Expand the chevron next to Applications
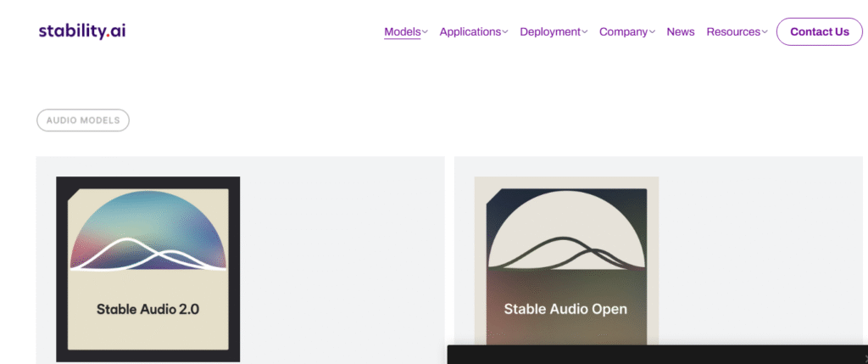This screenshot has width=868, height=364. pos(505,32)
